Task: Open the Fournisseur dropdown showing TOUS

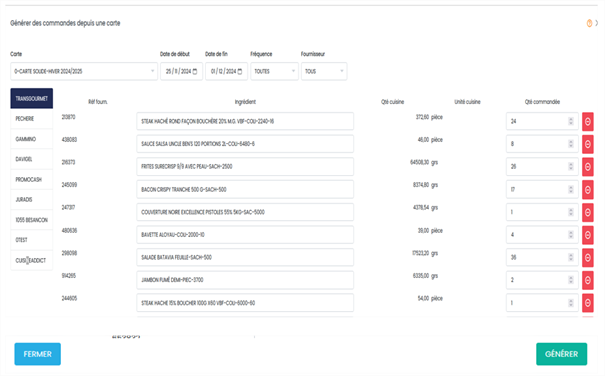Action: click(x=324, y=71)
